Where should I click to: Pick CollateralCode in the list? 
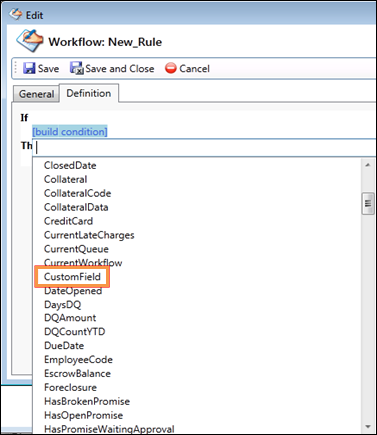click(x=78, y=193)
